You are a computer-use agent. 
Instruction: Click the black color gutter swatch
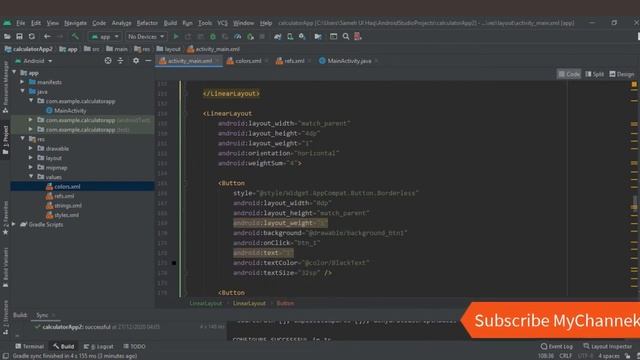[x=174, y=263]
